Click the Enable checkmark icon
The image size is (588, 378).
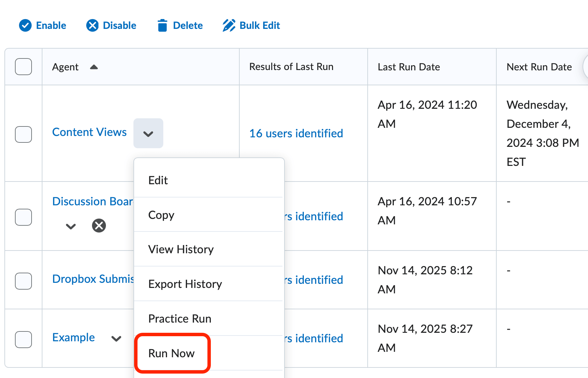(25, 25)
